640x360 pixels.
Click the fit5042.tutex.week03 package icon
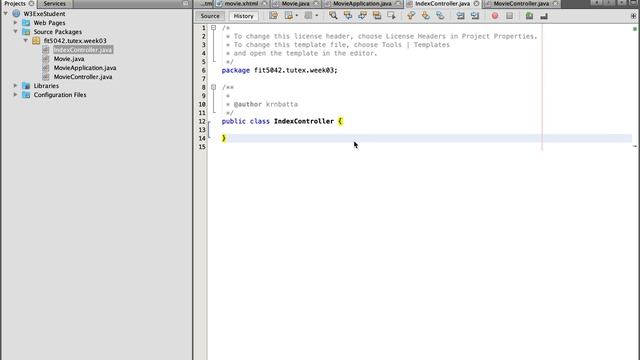(36, 40)
